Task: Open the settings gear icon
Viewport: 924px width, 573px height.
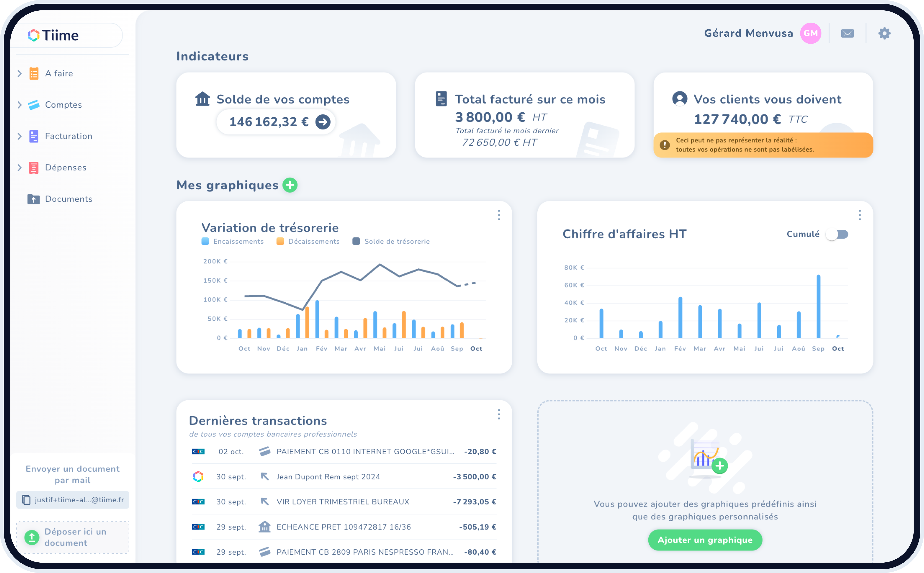Action: 884,33
